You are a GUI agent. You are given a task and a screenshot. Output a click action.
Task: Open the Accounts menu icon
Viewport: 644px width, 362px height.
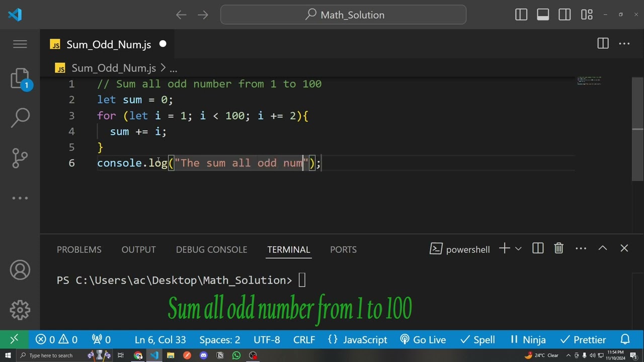point(20,270)
